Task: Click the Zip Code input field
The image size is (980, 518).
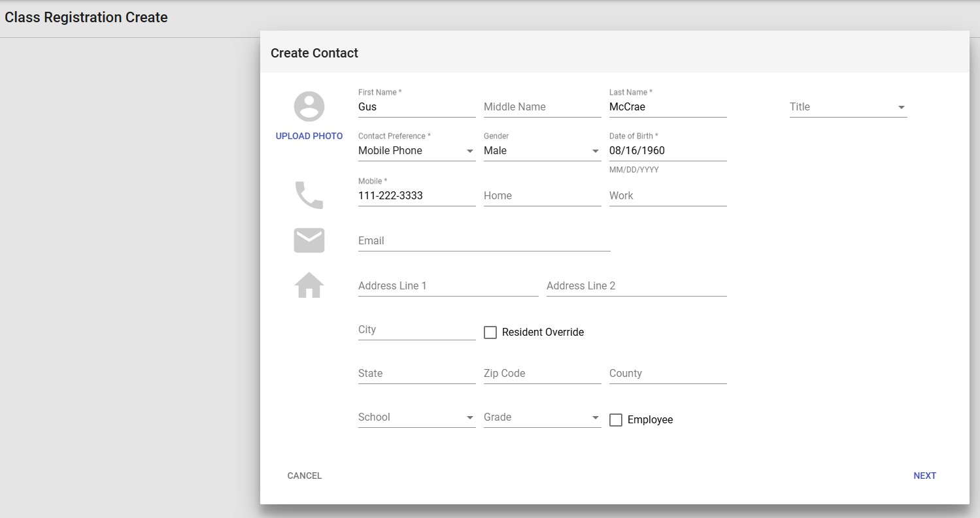Action: 542,374
